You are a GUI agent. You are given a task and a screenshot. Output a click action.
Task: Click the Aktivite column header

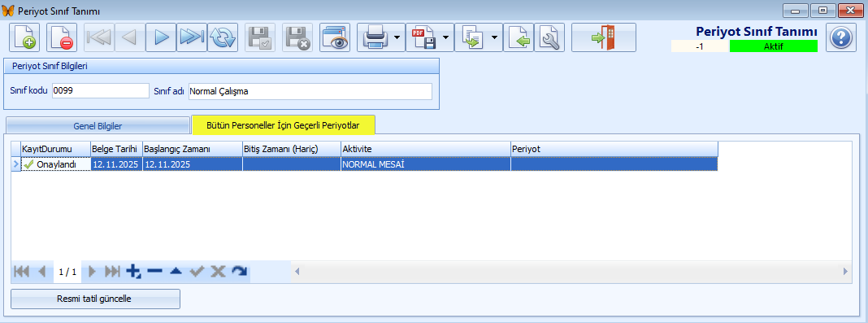425,149
